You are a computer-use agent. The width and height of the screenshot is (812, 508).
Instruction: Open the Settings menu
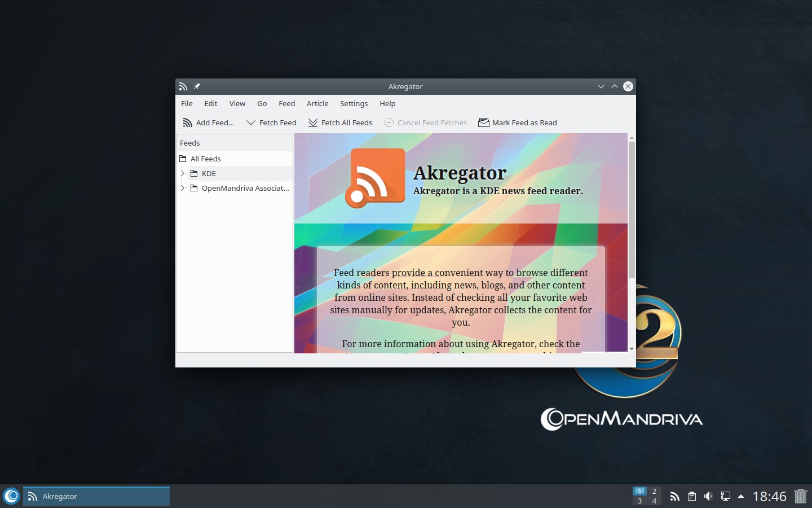[x=354, y=103]
